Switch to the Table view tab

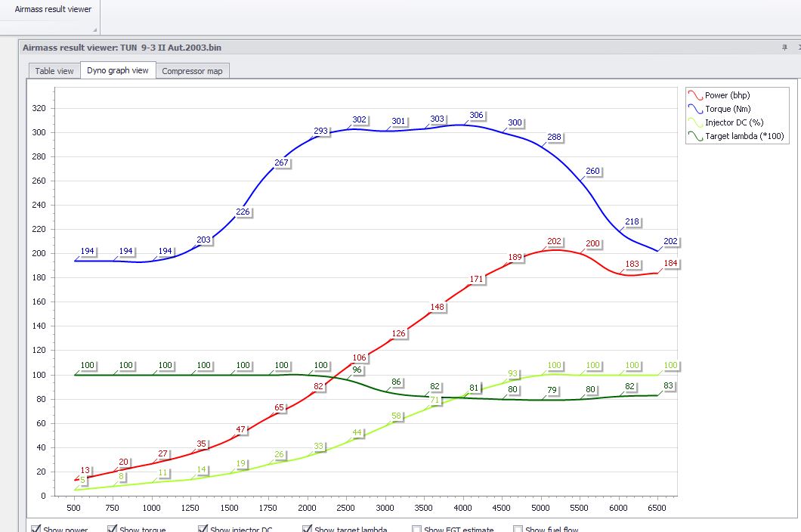[54, 71]
